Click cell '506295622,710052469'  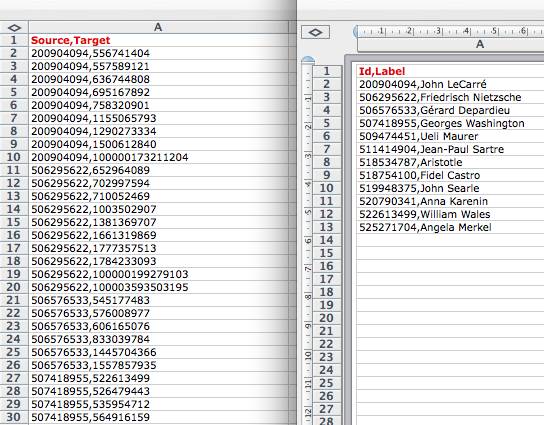(x=158, y=196)
